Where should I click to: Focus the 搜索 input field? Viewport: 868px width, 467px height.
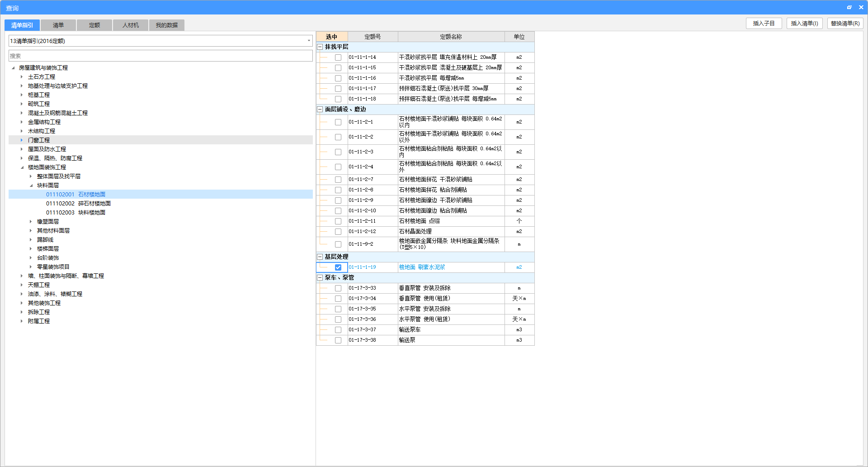click(161, 56)
